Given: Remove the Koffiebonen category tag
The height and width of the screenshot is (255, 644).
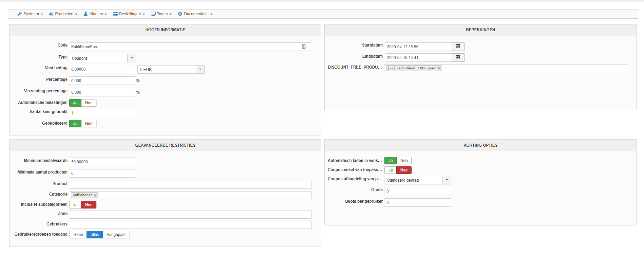Looking at the screenshot, I should coord(95,195).
